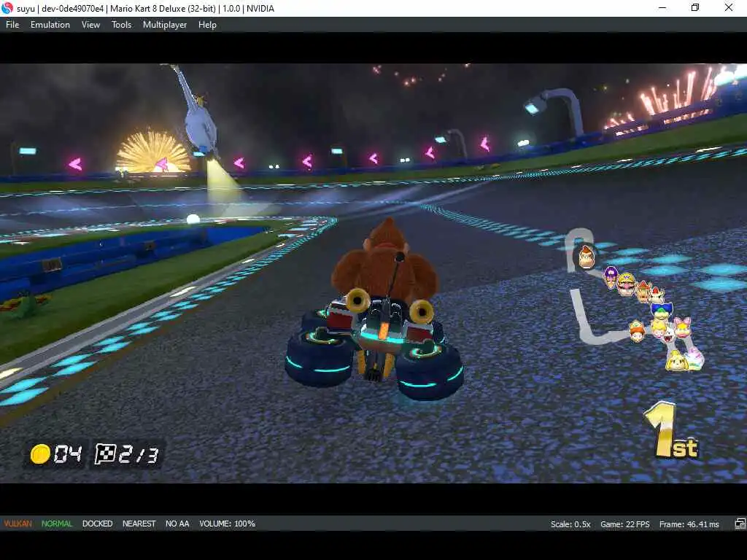Open the Tools menu
The width and height of the screenshot is (747, 560).
122,25
